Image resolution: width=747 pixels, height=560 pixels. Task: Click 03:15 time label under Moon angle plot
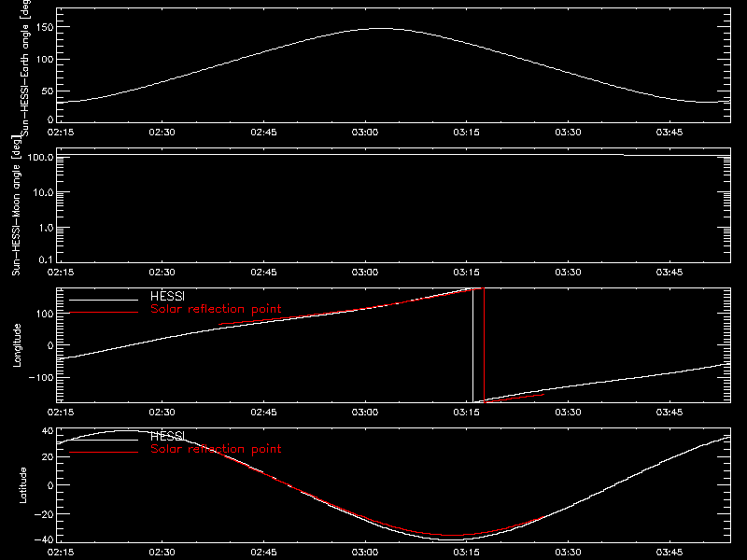(x=466, y=273)
